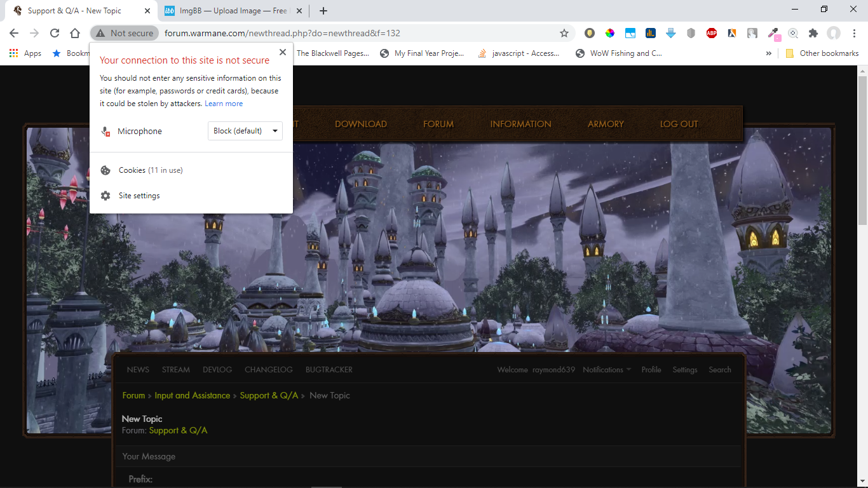The height and width of the screenshot is (488, 868).
Task: Open the eyedropper color picker extension
Action: (773, 33)
